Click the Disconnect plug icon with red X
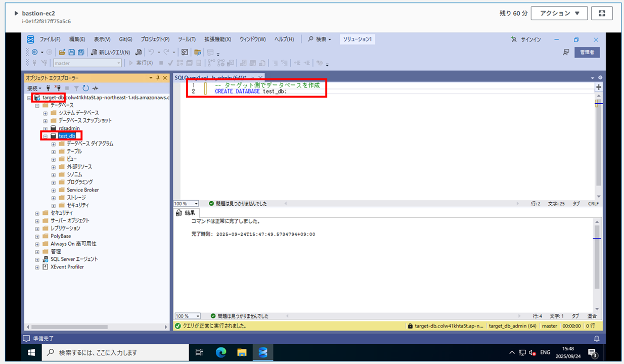Screen dimensions: 624x364 point(58,88)
